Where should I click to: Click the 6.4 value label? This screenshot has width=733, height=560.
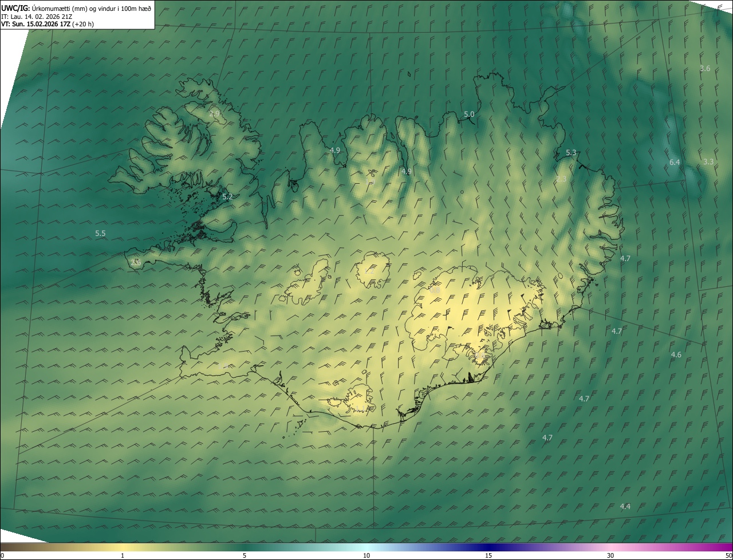(675, 163)
